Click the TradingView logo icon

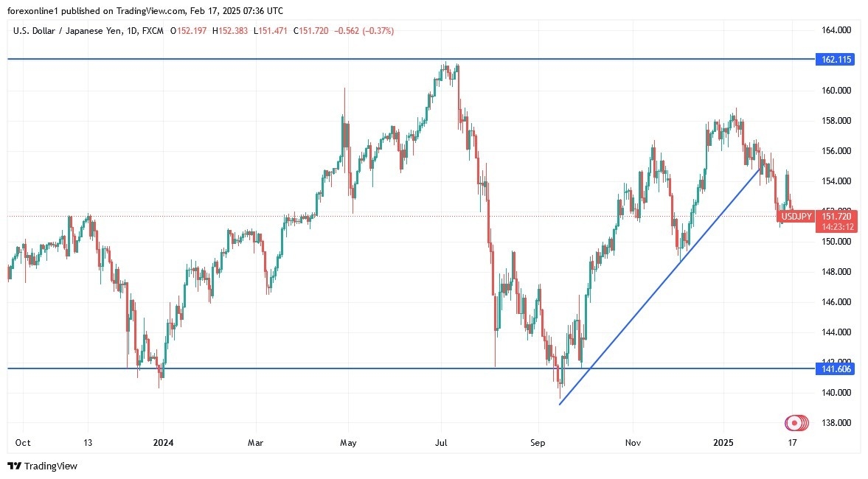(x=14, y=466)
